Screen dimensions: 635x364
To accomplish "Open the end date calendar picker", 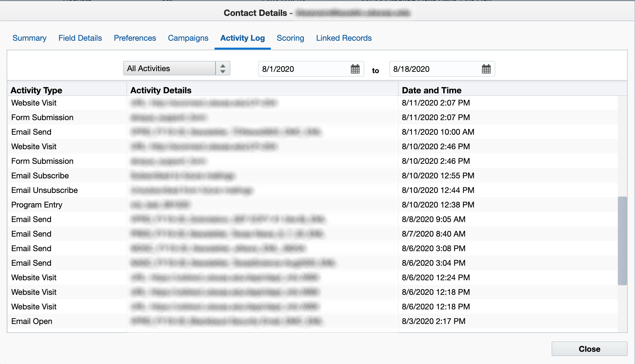I will [x=486, y=69].
